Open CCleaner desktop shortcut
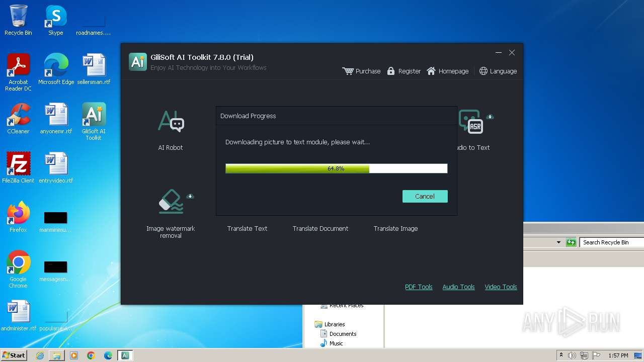The width and height of the screenshot is (644, 362). (18, 119)
